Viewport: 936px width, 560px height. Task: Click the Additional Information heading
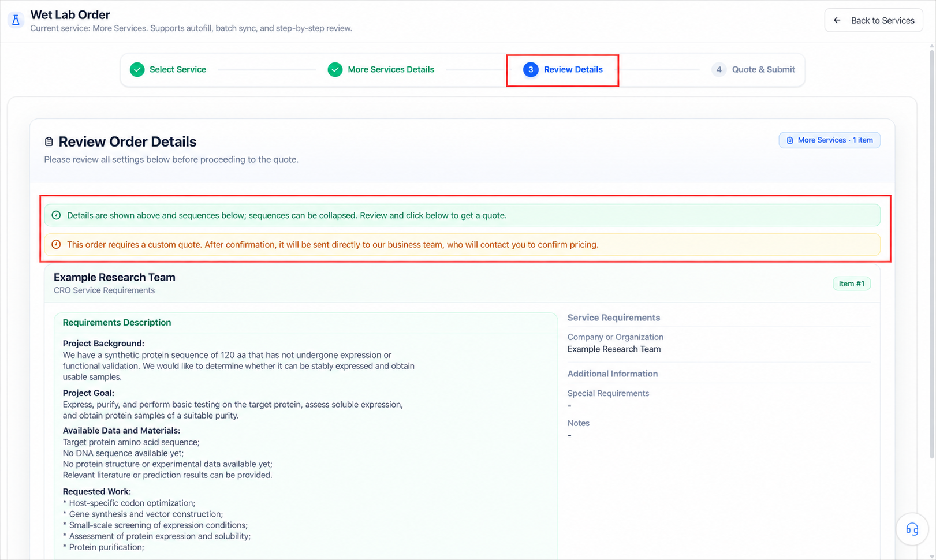point(612,374)
